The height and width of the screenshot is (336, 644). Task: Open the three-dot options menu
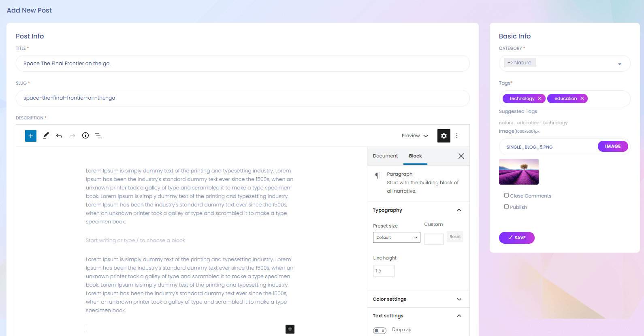click(457, 136)
